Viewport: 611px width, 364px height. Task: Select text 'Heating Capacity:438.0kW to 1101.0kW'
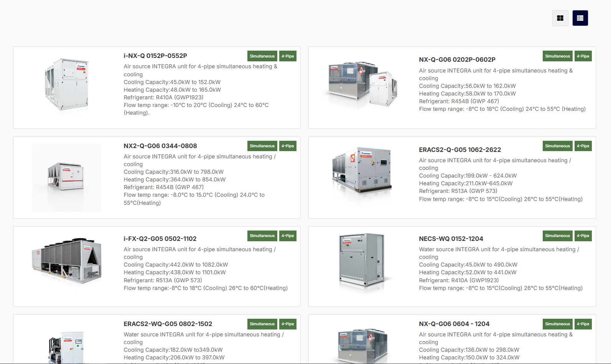point(175,272)
